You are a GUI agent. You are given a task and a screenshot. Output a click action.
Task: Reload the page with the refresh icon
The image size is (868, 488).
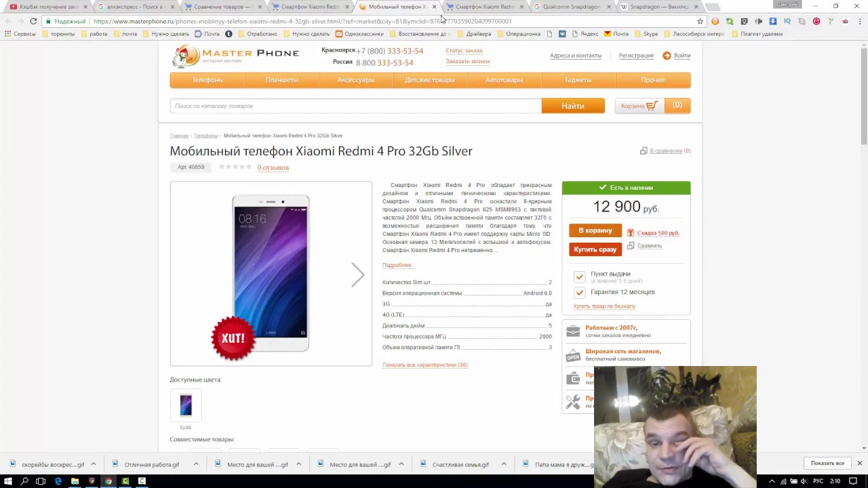pyautogui.click(x=33, y=21)
